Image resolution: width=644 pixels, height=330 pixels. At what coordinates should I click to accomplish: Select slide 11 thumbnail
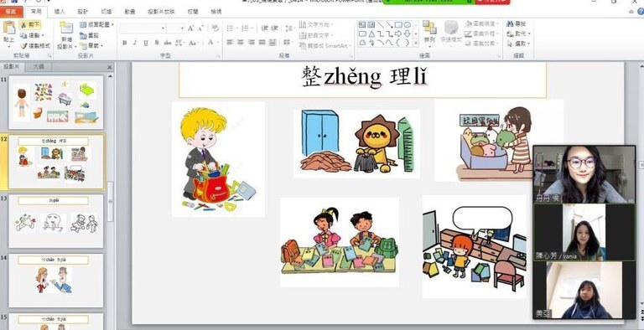pos(56,102)
